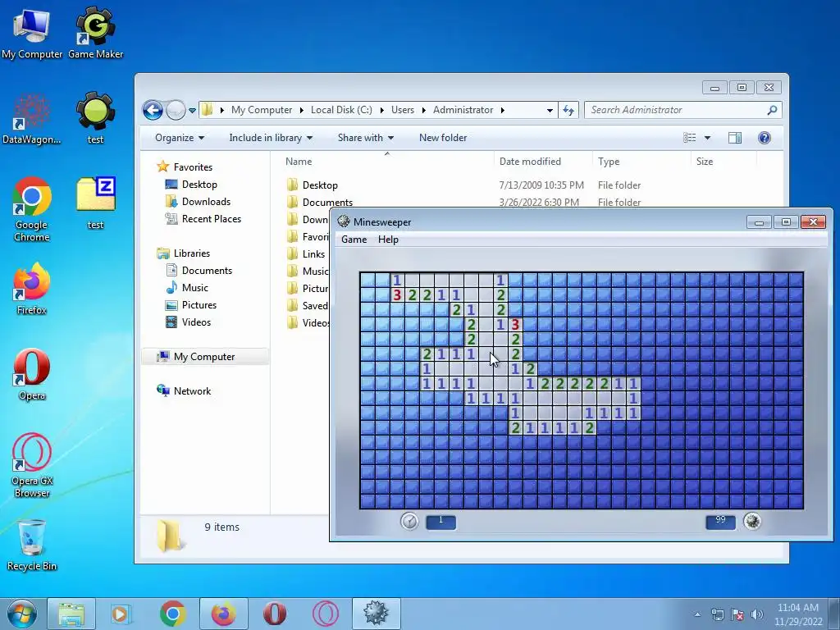Select My Computer in navigation pane
The image size is (840, 630).
(x=204, y=357)
